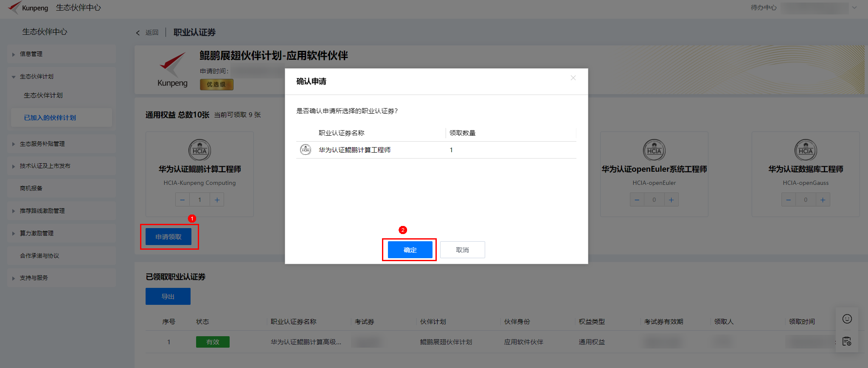This screenshot has height=368, width=868.
Task: Increase 鲲鹏计算工程师 coupon quantity
Action: click(x=217, y=200)
